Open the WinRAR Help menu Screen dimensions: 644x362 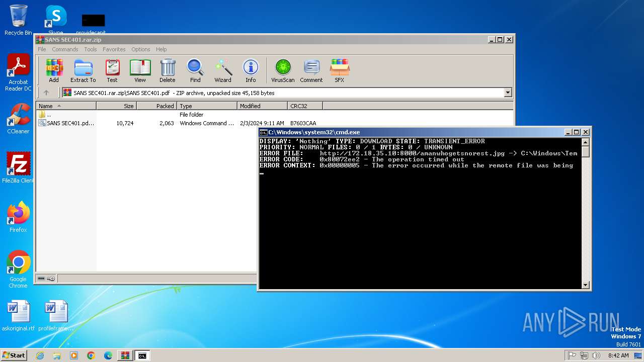(161, 49)
